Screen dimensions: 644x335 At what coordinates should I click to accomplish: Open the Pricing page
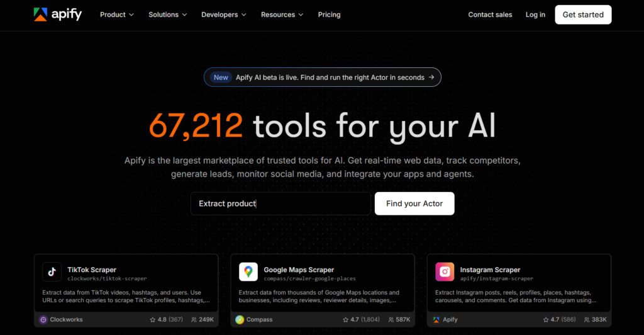pyautogui.click(x=329, y=14)
